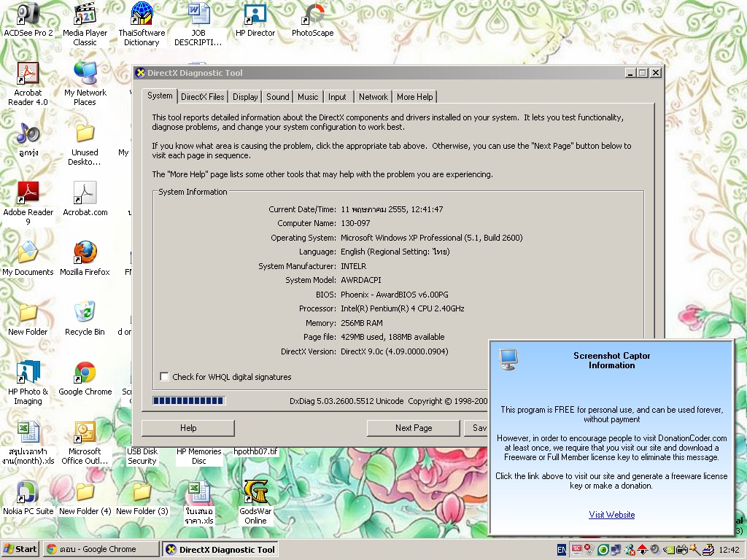Select the Recycle Bin icon
Image resolution: width=747 pixels, height=560 pixels.
pos(85,319)
